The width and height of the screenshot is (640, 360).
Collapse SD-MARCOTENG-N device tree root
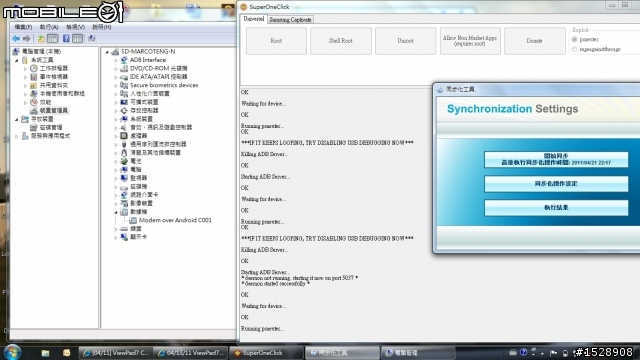click(107, 52)
